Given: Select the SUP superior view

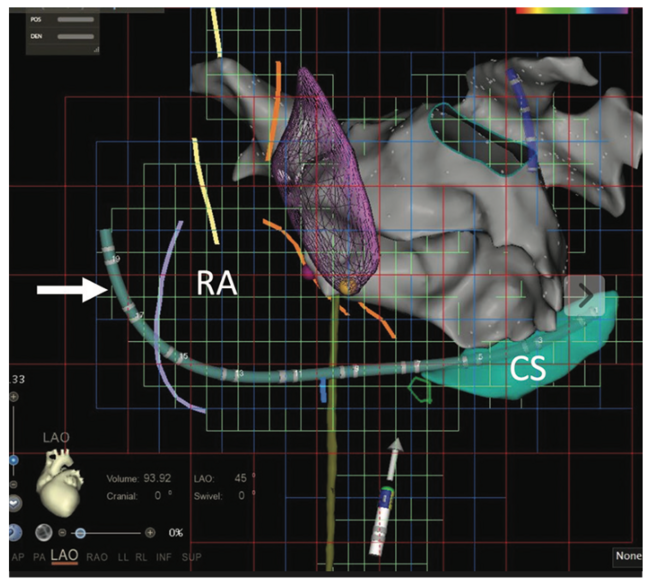Looking at the screenshot, I should pos(192,556).
